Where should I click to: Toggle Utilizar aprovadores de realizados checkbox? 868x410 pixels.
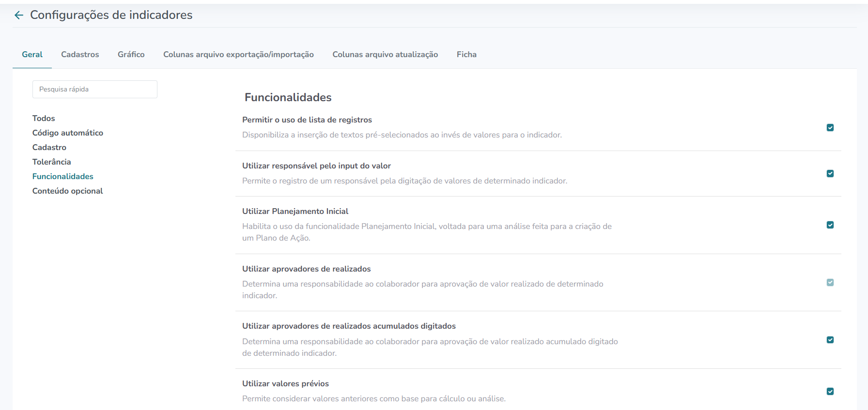point(830,282)
